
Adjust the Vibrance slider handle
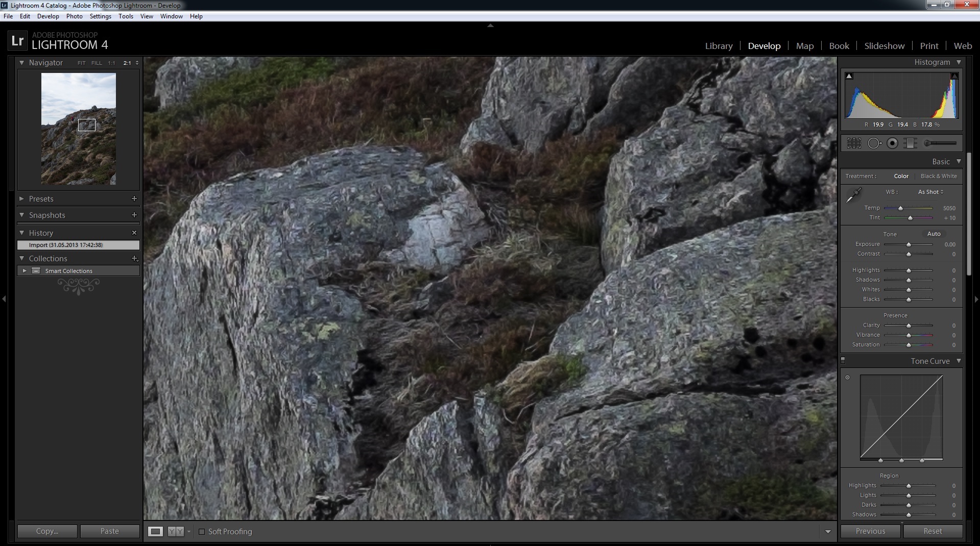[909, 335]
